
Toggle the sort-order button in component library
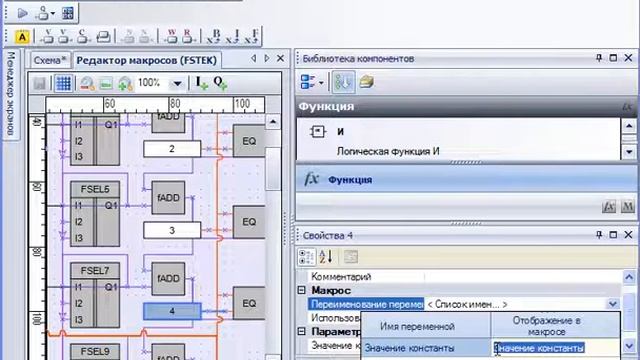click(x=343, y=82)
